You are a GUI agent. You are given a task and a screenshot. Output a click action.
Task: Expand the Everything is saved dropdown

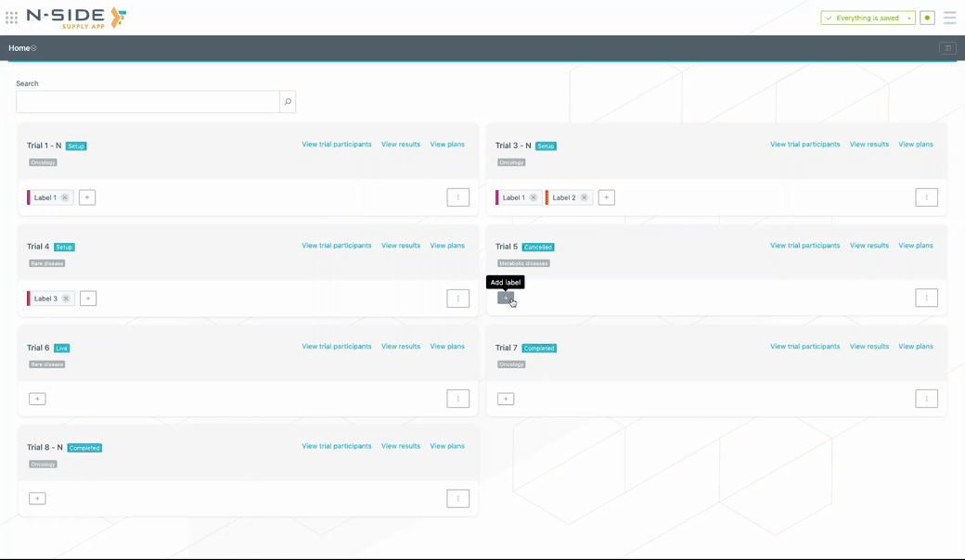coord(909,18)
